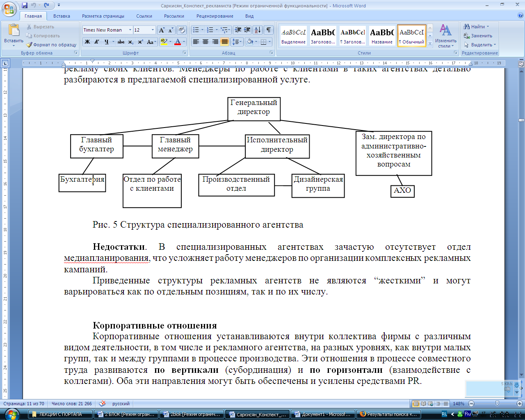
Task: Open Разметка страницы tab
Action: (x=103, y=16)
